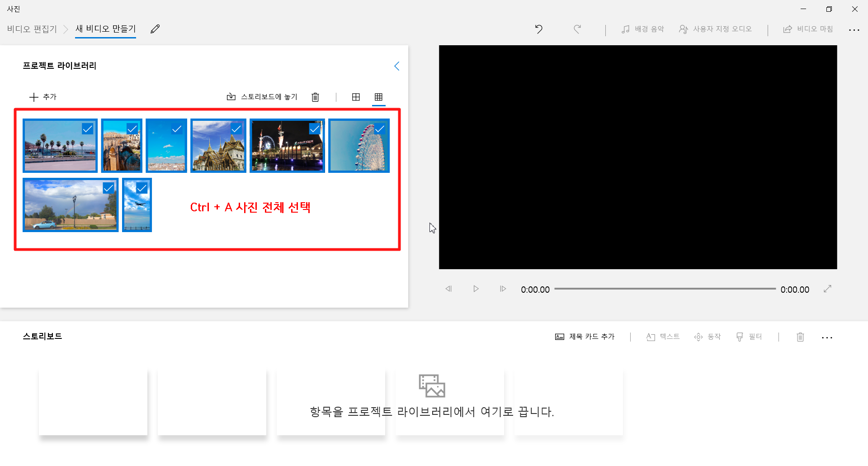868x466 pixels.
Task: Click the first empty storyboard slot
Action: click(x=93, y=402)
